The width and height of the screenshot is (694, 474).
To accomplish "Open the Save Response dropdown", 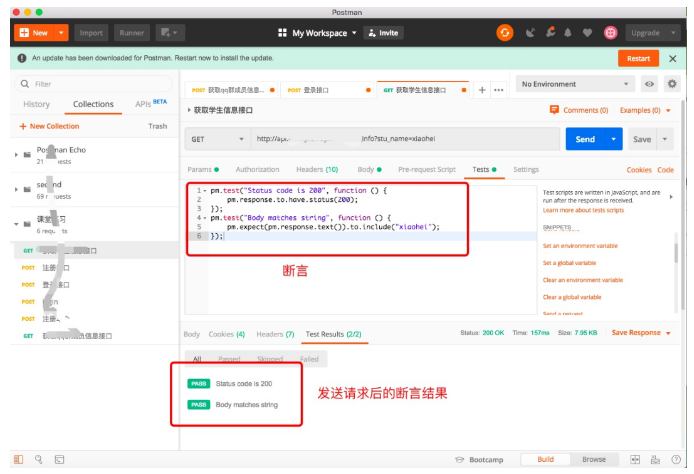I will pyautogui.click(x=641, y=332).
